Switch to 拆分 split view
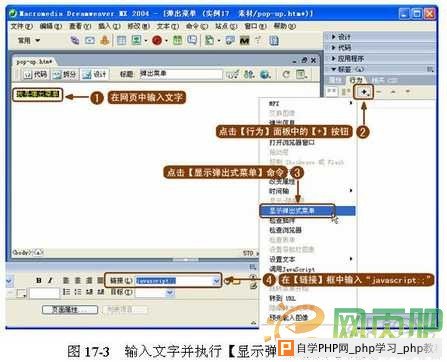This screenshot has height=362, width=447. click(x=65, y=75)
